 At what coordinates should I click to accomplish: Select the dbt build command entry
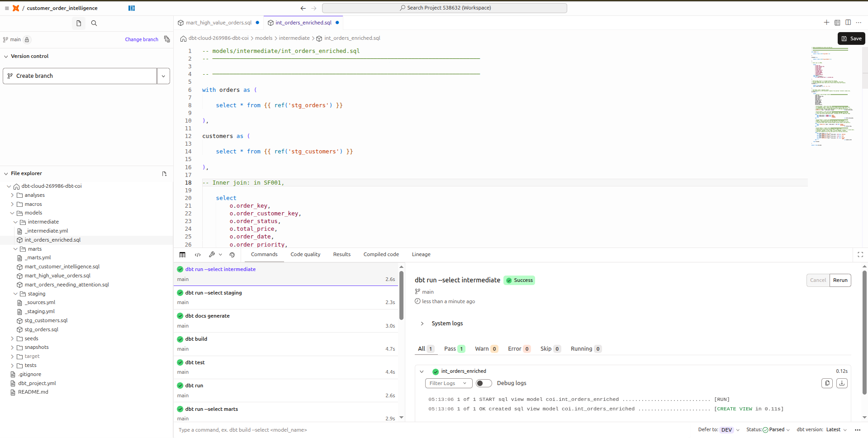click(286, 344)
